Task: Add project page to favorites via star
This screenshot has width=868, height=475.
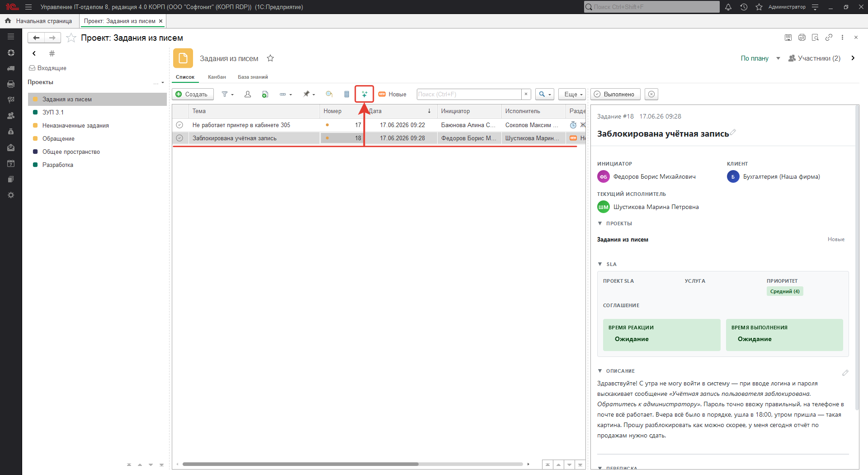Action: tap(71, 38)
